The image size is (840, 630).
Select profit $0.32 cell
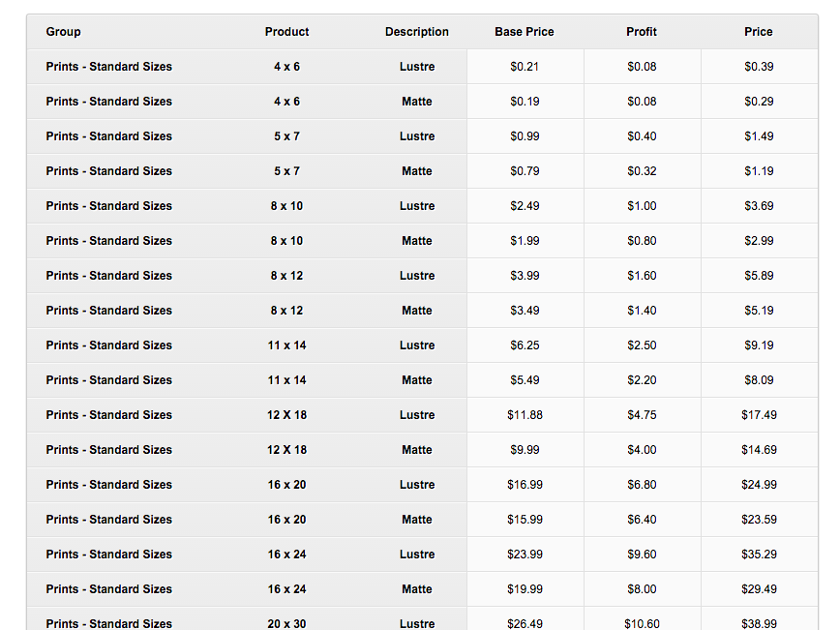pos(643,171)
